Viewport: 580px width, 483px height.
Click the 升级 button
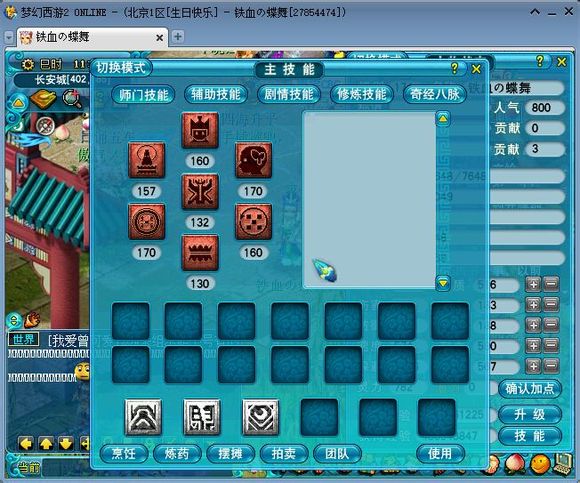(x=530, y=415)
